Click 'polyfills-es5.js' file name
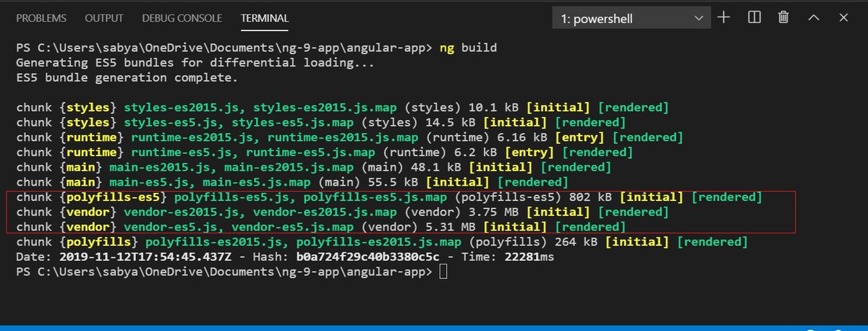This screenshot has width=868, height=331. tap(233, 197)
